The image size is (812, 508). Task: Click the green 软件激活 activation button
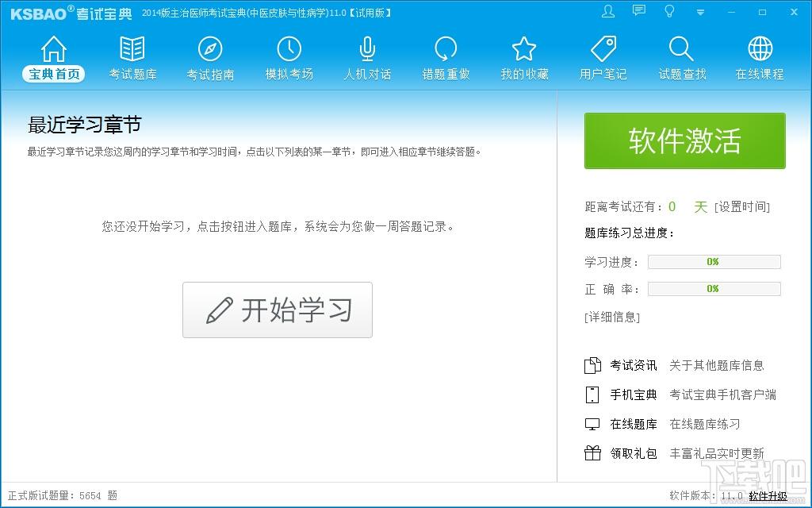coord(684,140)
